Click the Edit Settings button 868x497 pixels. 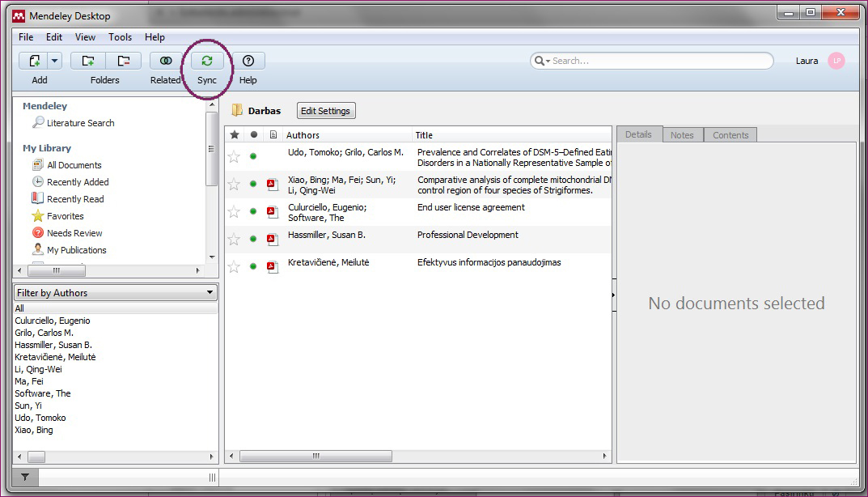(325, 111)
